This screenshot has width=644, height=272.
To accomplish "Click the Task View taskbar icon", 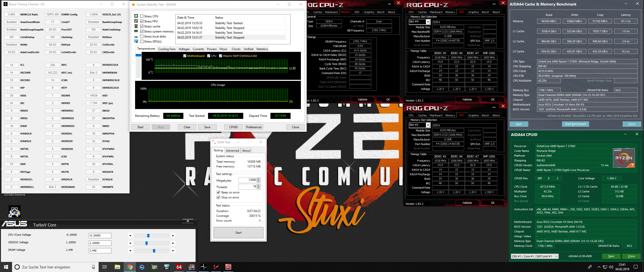I will pyautogui.click(x=105, y=267).
